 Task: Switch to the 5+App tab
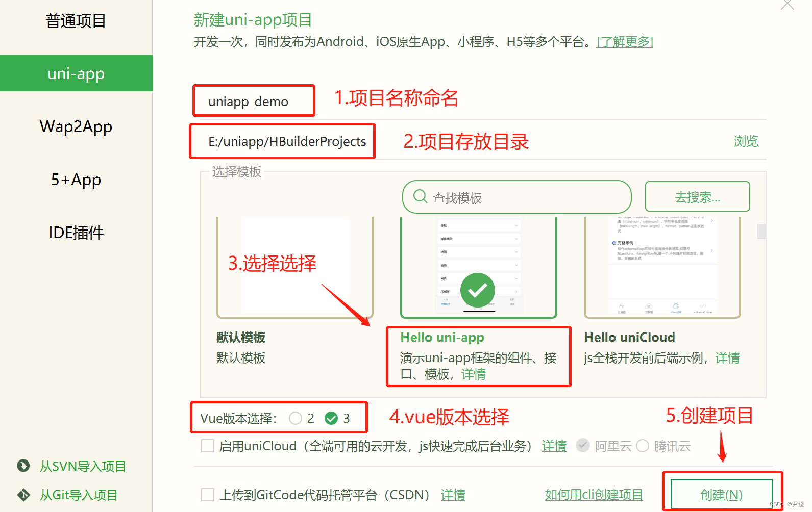76,180
